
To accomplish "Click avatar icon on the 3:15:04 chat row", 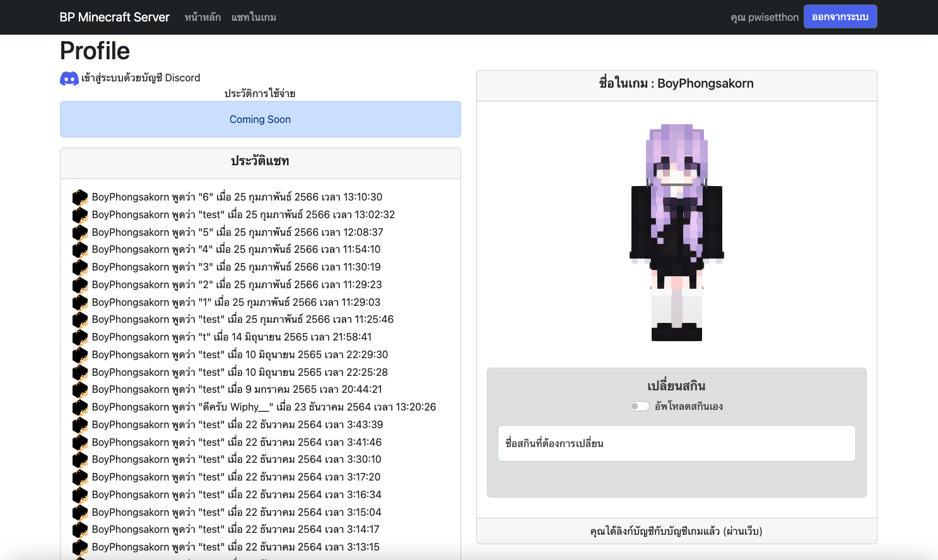I will tap(80, 513).
